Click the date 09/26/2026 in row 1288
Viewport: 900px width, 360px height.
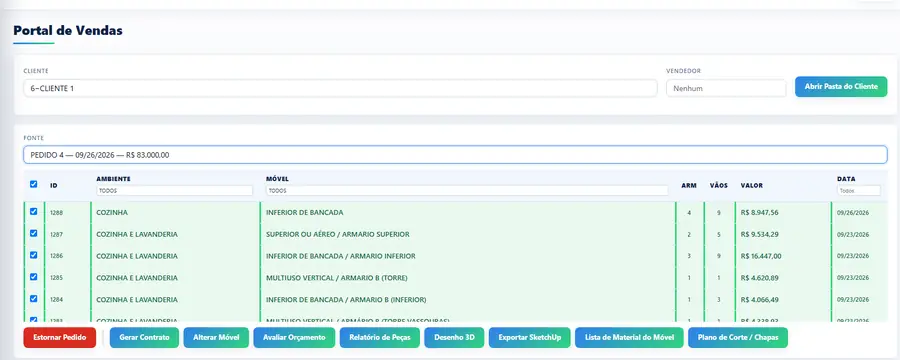click(853, 212)
